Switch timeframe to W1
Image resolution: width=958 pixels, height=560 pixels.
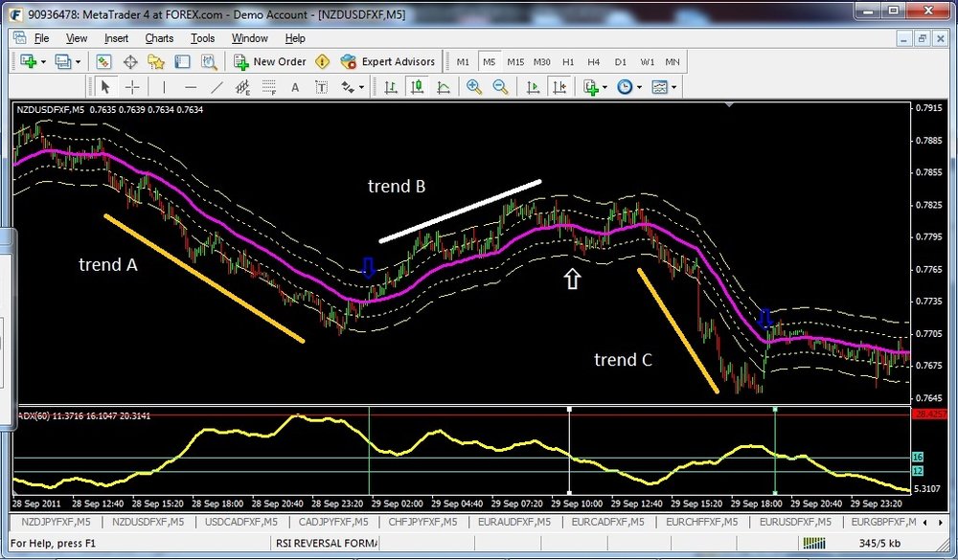(647, 61)
